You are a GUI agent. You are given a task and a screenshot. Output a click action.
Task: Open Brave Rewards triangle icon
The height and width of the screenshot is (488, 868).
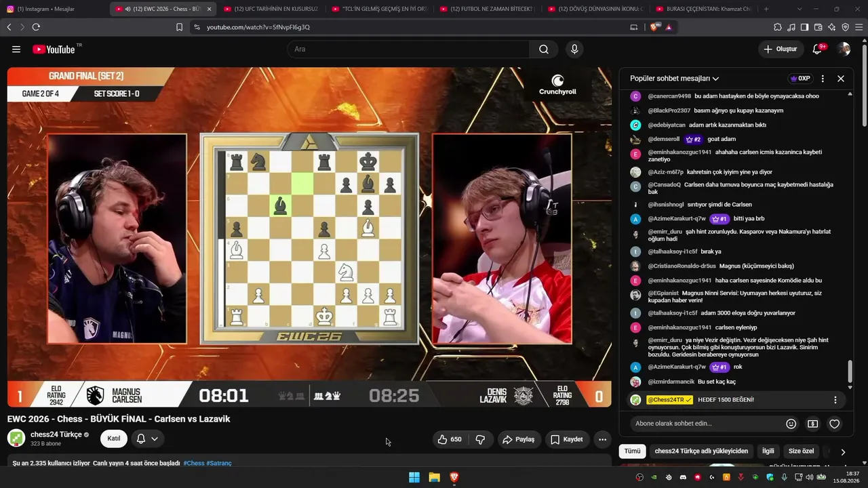point(669,27)
